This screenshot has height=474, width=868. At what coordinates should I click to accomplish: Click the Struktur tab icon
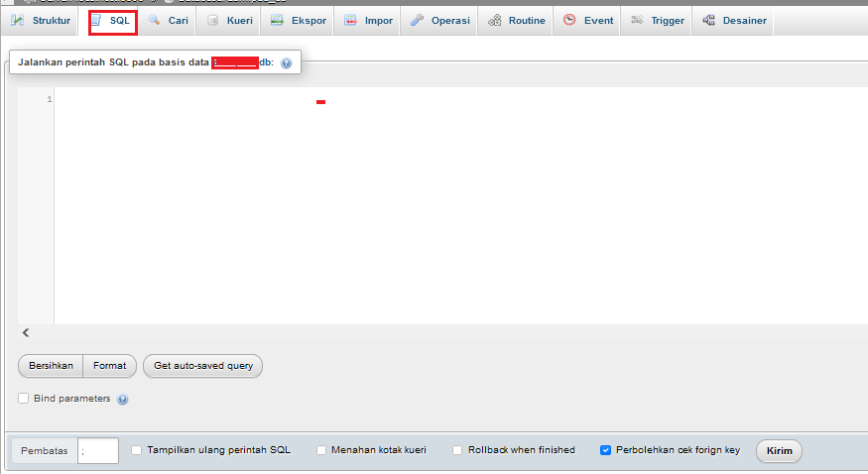(18, 21)
